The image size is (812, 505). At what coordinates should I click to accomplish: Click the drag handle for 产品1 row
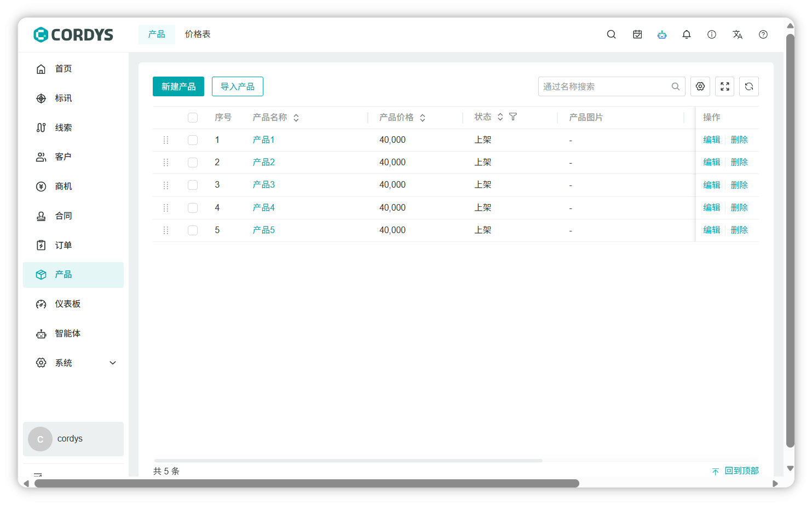[x=166, y=140]
